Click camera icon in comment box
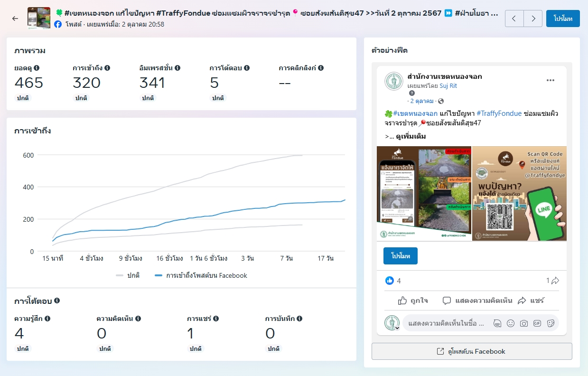Image resolution: width=588 pixels, height=376 pixels. click(x=524, y=323)
